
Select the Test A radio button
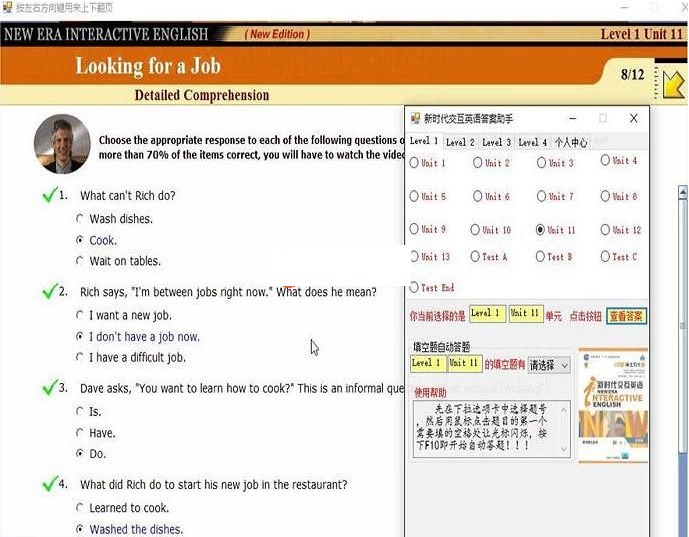point(476,257)
